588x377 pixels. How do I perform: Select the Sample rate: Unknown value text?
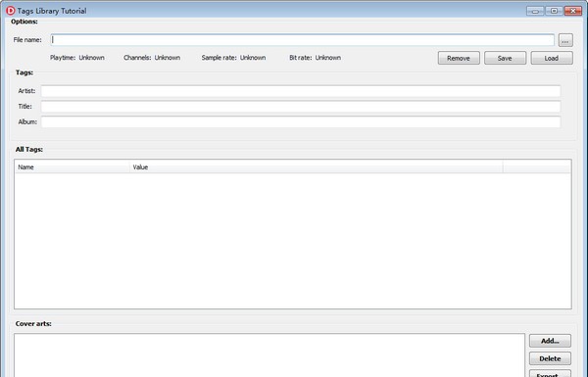pos(253,58)
